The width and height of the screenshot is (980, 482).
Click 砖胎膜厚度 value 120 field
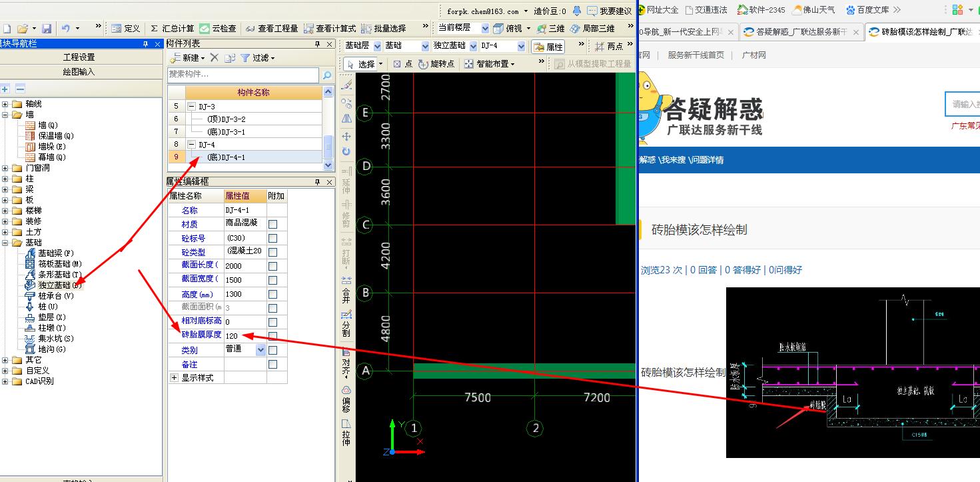click(x=245, y=335)
